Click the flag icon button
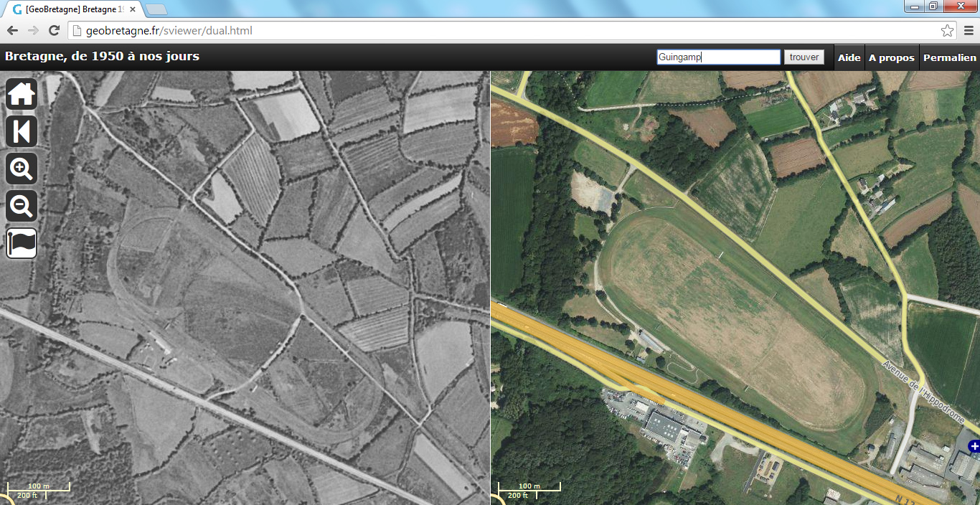980x505 pixels. 22,243
